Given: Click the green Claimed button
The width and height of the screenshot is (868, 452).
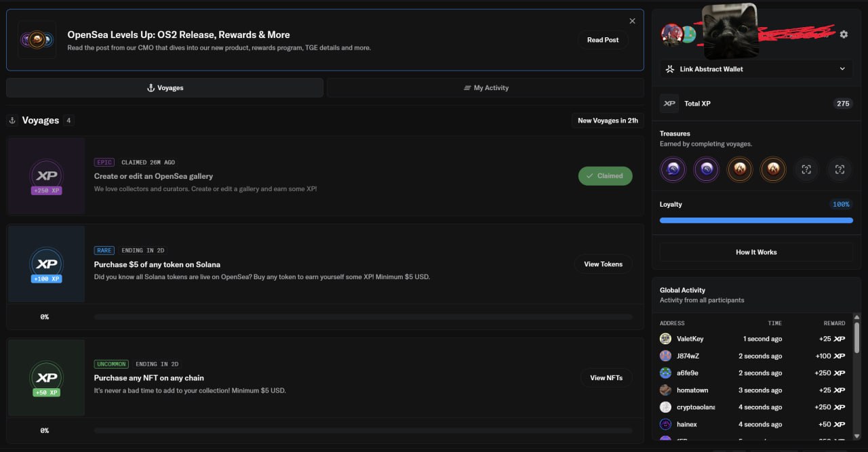Looking at the screenshot, I should click(x=605, y=176).
